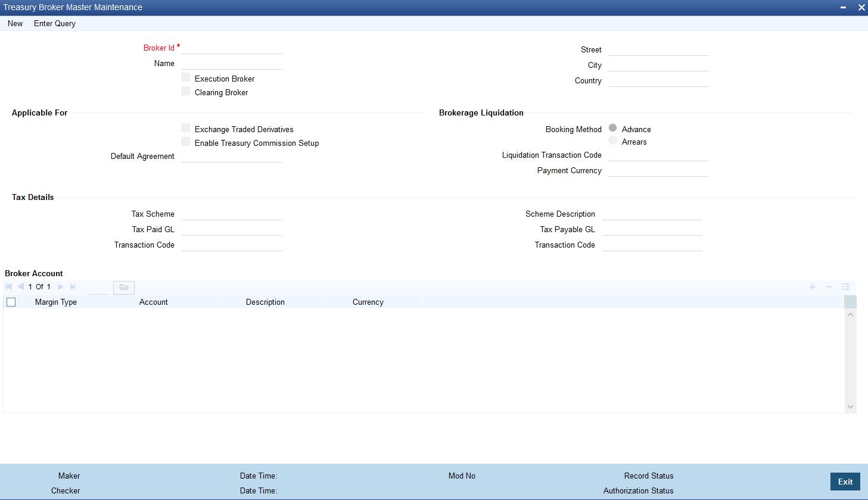Viewport: 868px width, 500px height.
Task: Click the Scheme Description field
Action: tap(652, 214)
